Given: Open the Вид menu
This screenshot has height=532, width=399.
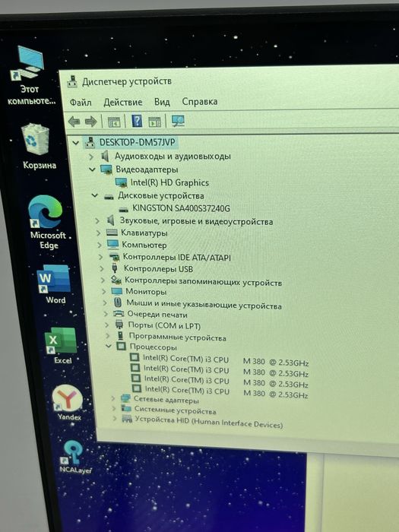Looking at the screenshot, I should point(162,102).
